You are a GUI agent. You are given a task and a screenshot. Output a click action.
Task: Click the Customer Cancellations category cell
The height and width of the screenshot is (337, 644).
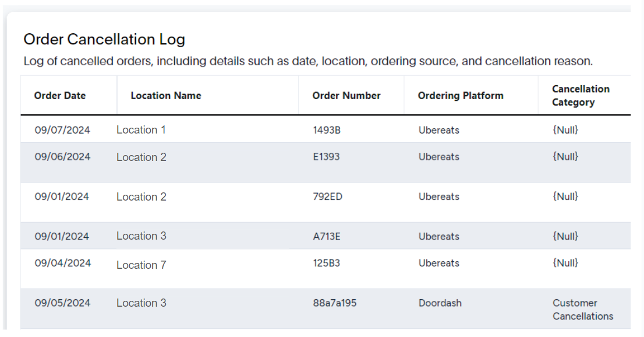point(583,310)
